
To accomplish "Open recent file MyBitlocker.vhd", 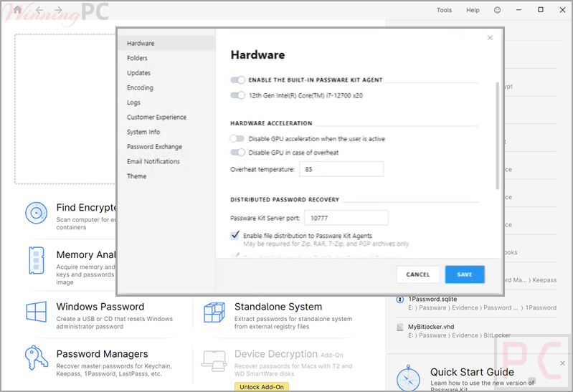I will [431, 327].
